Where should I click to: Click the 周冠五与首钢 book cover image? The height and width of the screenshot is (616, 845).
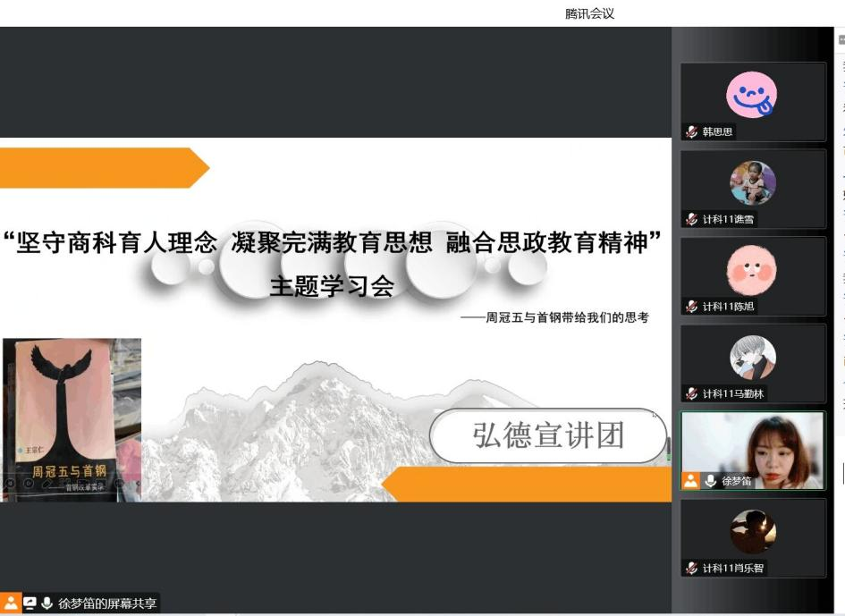click(x=72, y=418)
